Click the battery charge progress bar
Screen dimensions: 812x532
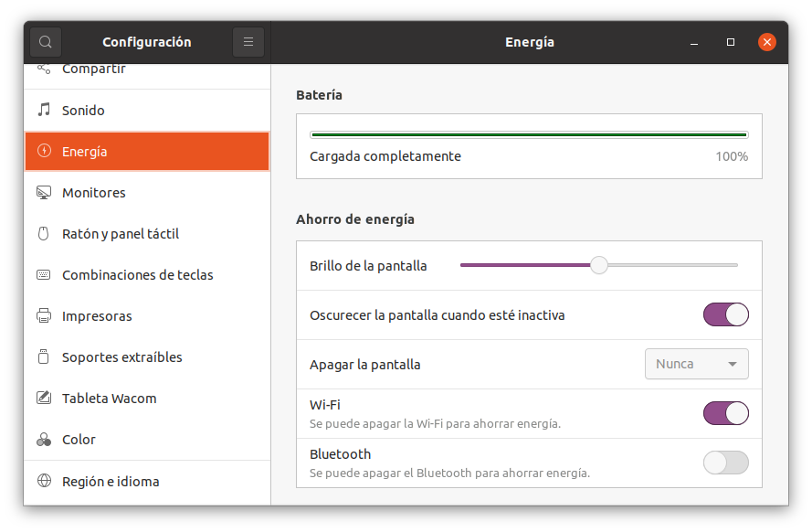point(529,134)
